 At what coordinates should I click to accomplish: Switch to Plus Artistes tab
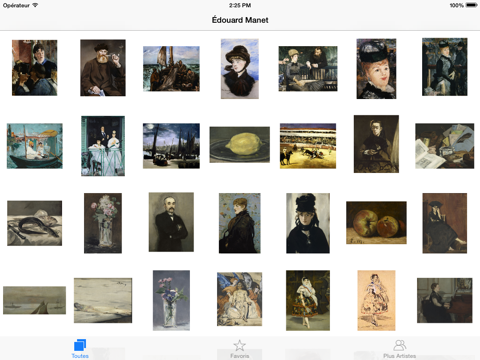click(x=399, y=349)
